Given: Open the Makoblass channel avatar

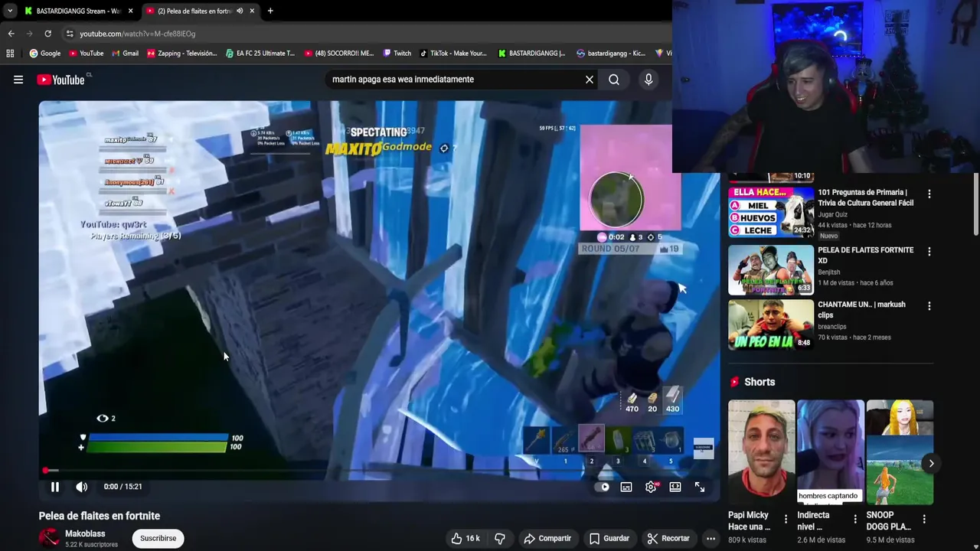Looking at the screenshot, I should coord(50,538).
